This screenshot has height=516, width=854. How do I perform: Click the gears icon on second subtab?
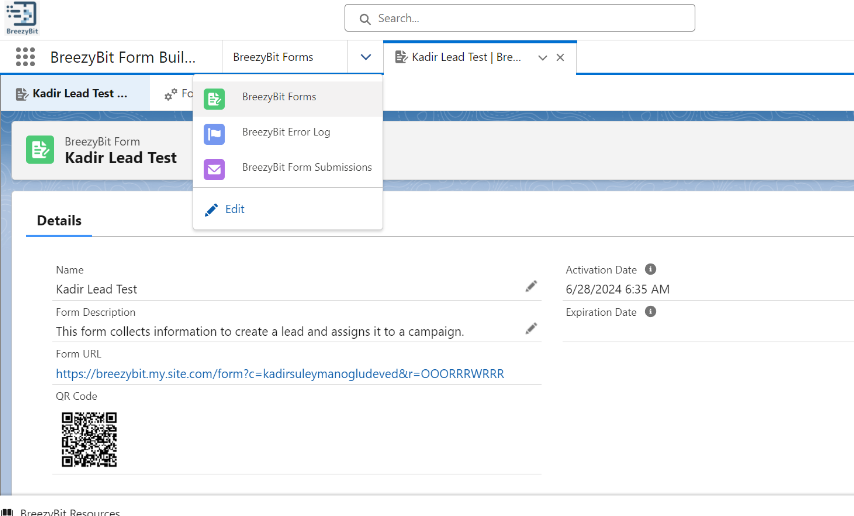coord(170,94)
